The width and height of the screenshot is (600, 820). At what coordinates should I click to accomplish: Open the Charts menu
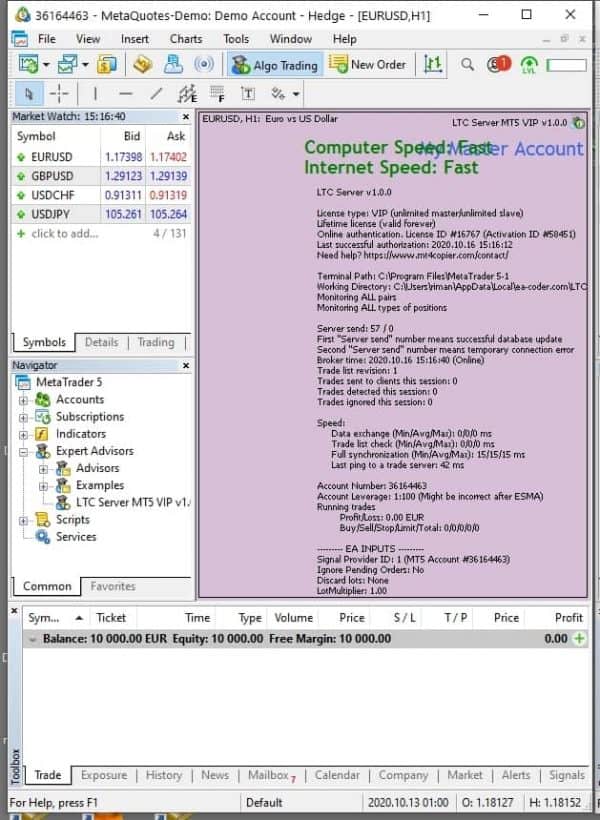[x=186, y=39]
